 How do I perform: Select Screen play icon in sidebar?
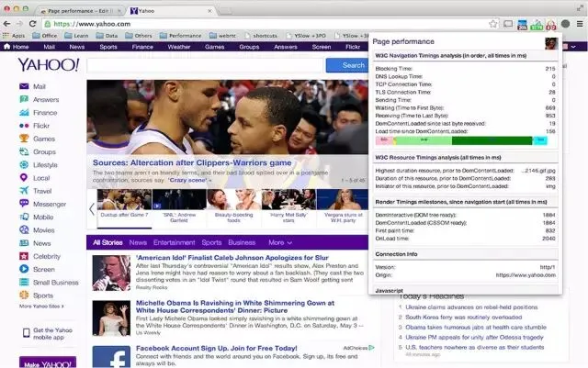pos(24,269)
